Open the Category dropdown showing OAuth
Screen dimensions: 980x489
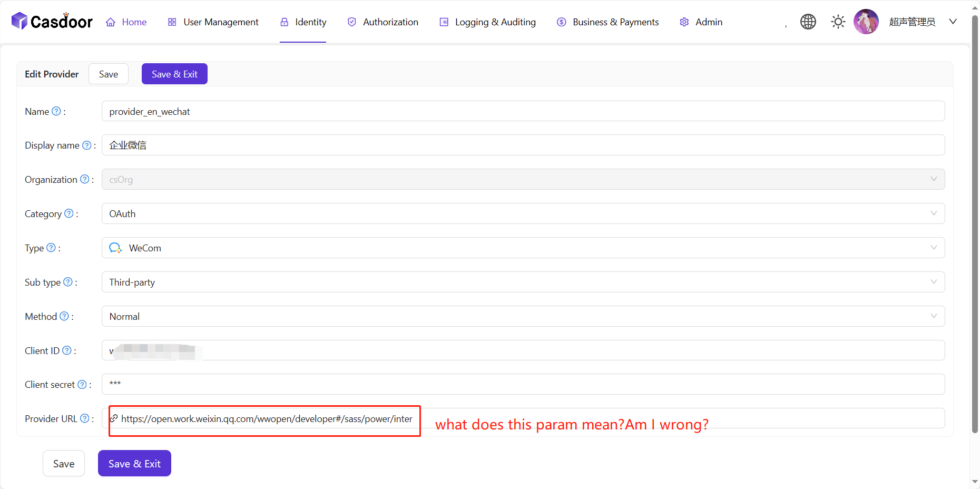523,213
